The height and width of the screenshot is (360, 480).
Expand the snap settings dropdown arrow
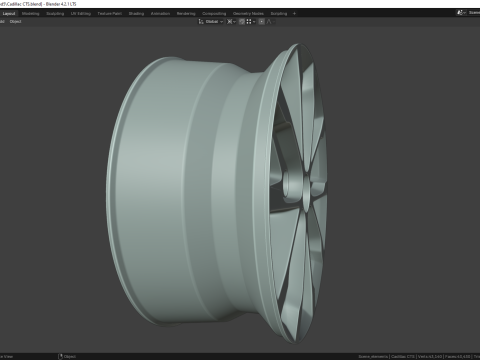(254, 22)
